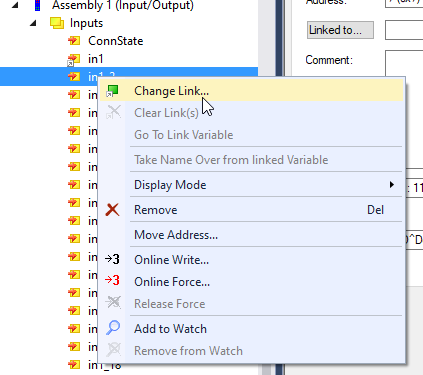Click the Linked to... button
Image resolution: width=423 pixels, height=375 pixels.
340,30
